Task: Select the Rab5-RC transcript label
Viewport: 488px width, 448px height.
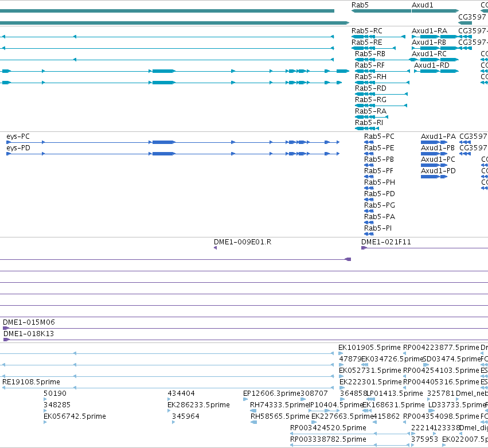Action: [x=367, y=31]
